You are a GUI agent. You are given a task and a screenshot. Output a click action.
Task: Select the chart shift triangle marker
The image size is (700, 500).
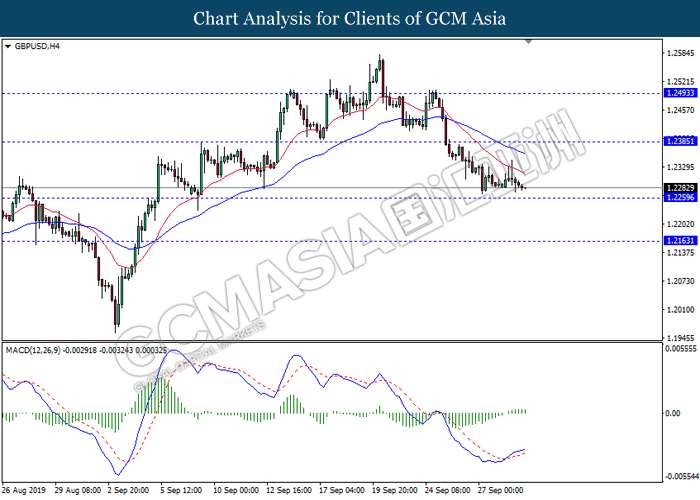coord(529,42)
